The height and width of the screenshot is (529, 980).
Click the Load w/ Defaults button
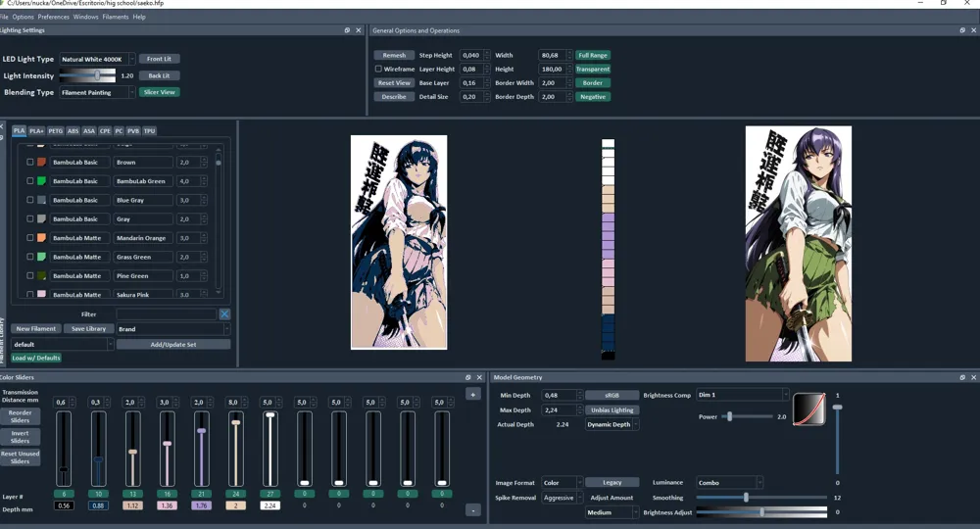[36, 358]
